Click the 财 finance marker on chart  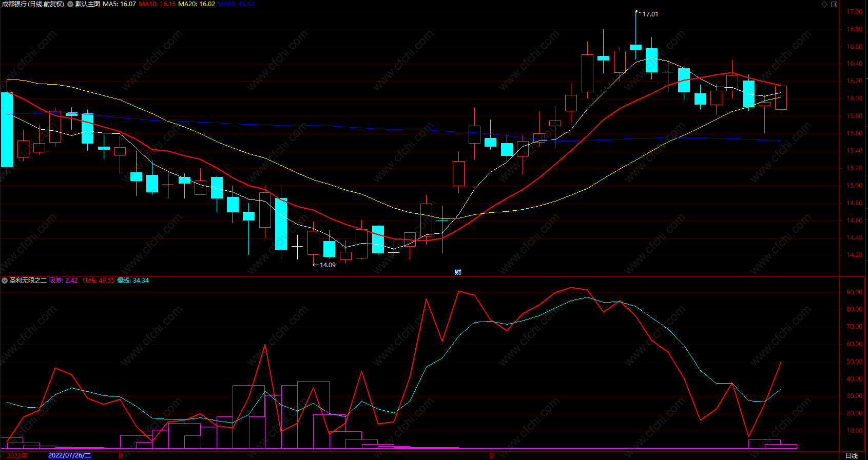click(458, 272)
